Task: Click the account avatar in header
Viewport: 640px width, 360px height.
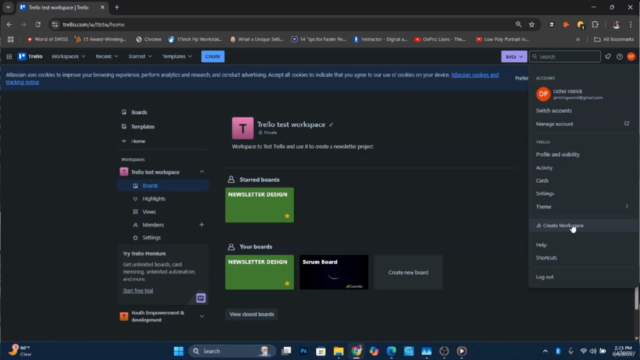Action: pyautogui.click(x=631, y=57)
